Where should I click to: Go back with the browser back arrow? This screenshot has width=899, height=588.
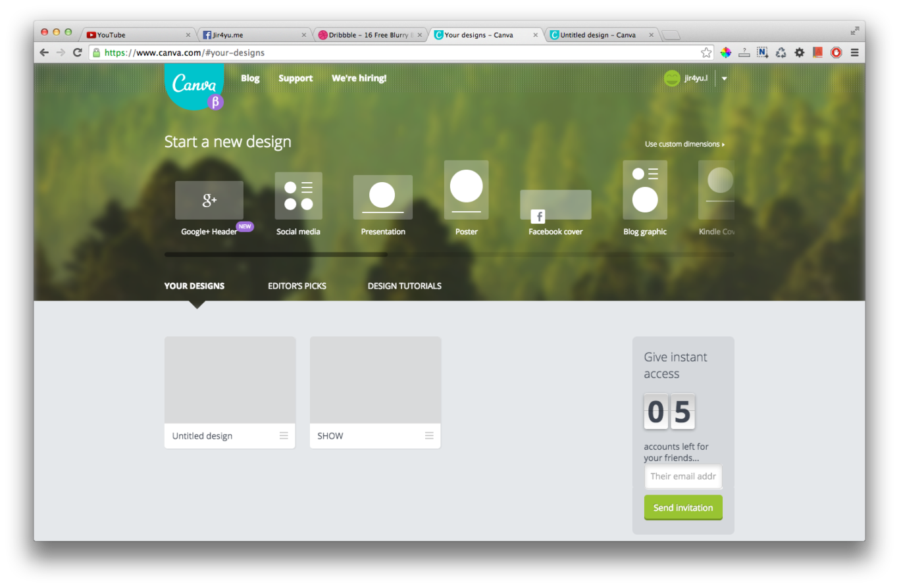[44, 53]
